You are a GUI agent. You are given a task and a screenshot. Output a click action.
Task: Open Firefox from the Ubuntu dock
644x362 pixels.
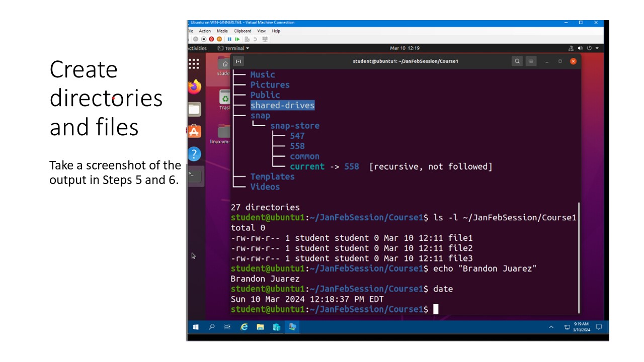194,86
